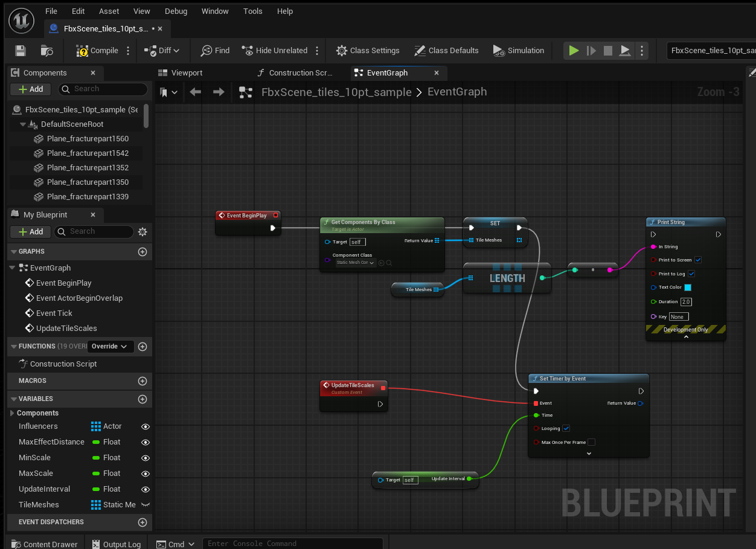
Task: Add a new variable with plus icon
Action: pos(143,399)
